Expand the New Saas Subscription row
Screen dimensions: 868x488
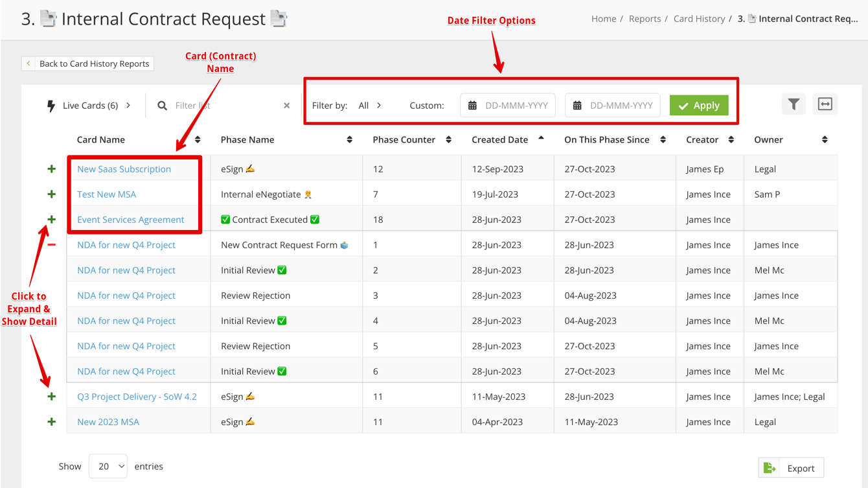51,168
